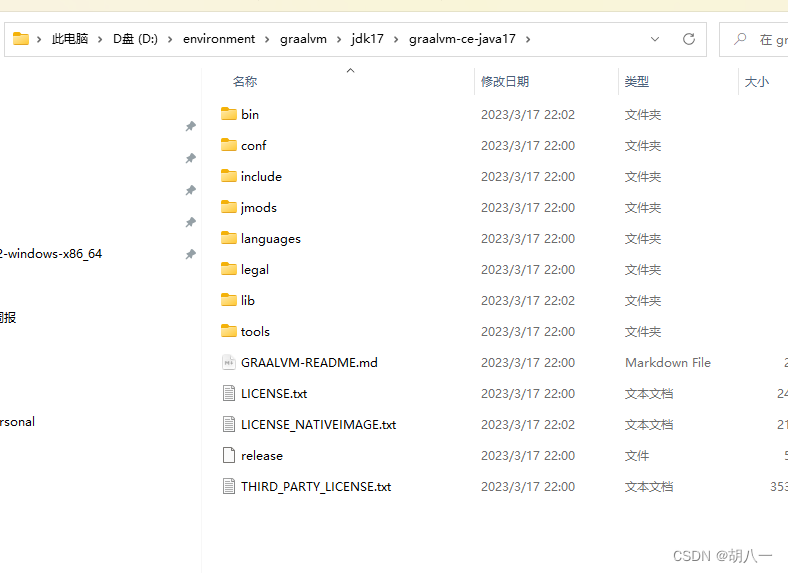Click the LICENSE_NATIVEIMAGE.txt document icon
The height and width of the screenshot is (573, 788).
tap(229, 425)
